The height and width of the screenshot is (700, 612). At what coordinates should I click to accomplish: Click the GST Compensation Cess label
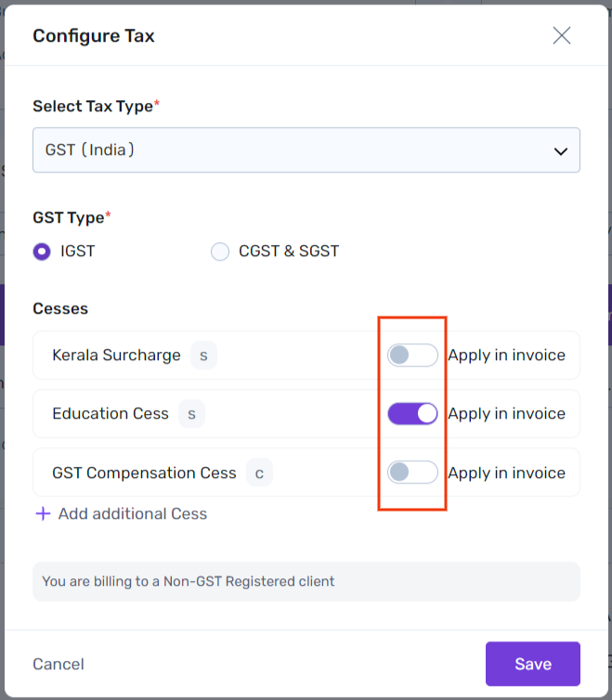click(144, 473)
